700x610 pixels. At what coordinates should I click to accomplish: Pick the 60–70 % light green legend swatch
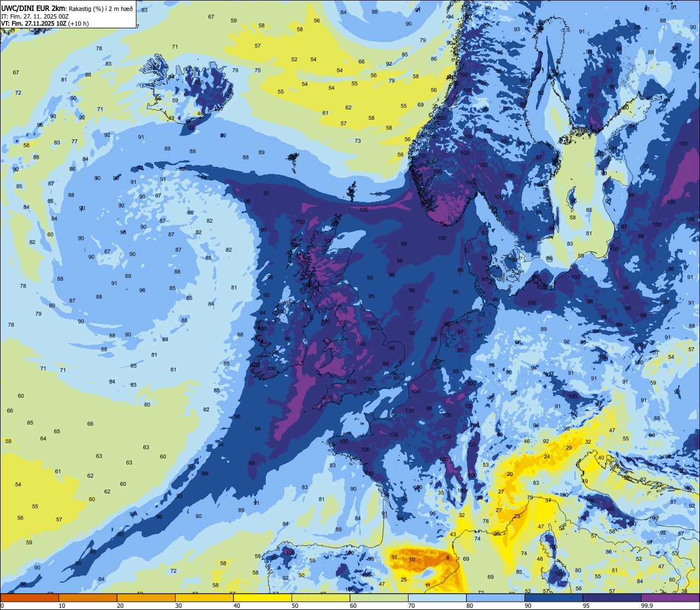pos(379,598)
